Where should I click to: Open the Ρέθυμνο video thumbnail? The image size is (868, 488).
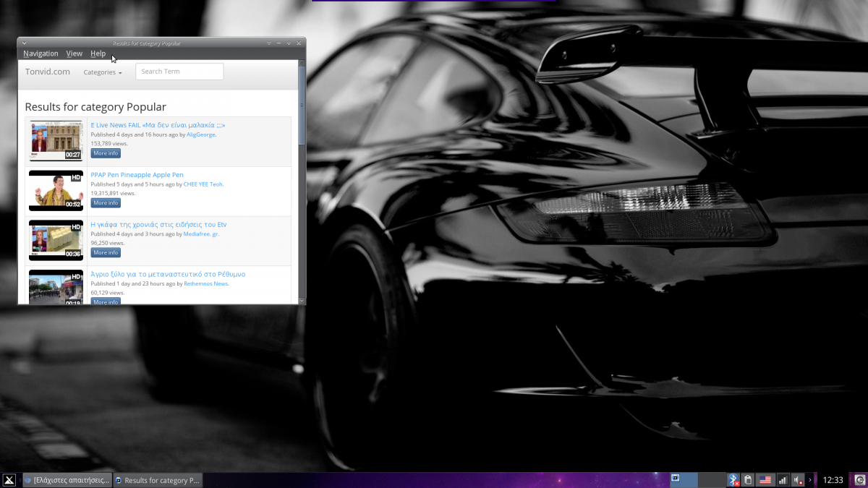56,287
